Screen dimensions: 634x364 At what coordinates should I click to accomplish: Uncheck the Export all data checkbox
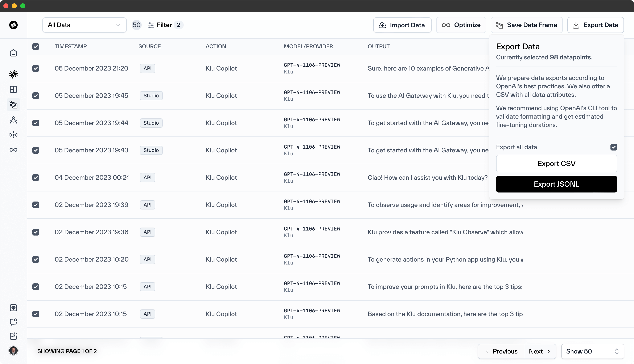point(613,147)
